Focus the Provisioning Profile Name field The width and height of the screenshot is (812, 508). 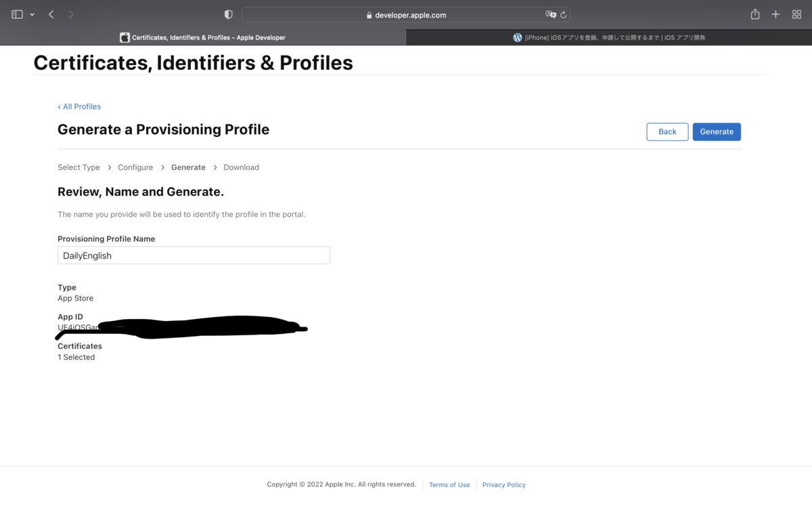(x=194, y=255)
